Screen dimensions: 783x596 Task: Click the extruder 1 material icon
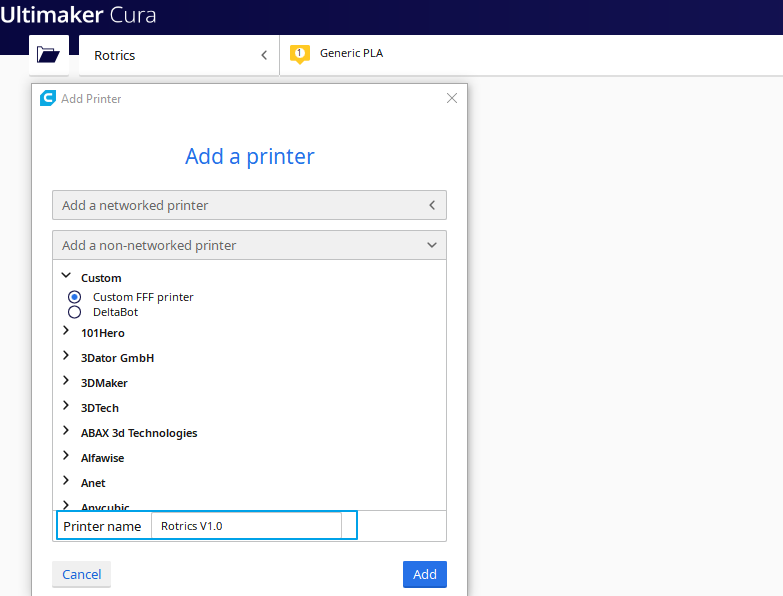(300, 54)
